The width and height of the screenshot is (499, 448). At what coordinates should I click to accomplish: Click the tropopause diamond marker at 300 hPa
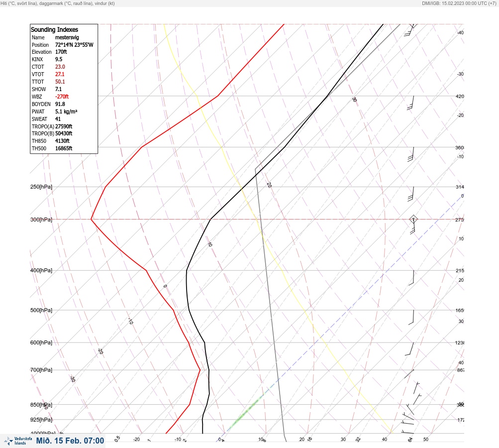point(413,220)
